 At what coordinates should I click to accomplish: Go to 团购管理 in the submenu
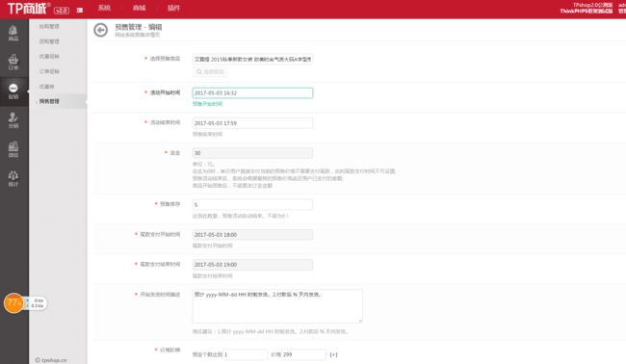49,41
